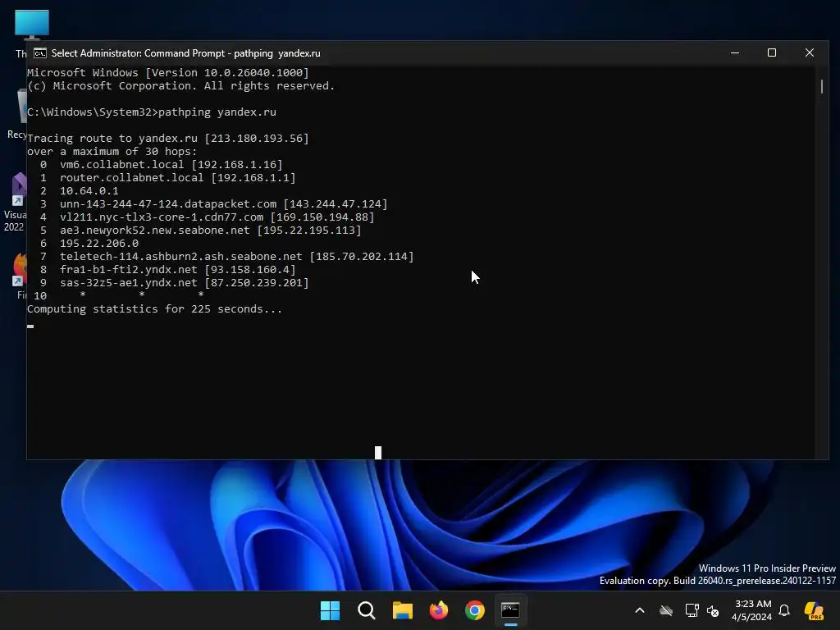Show hidden system tray icons
Screen dimensions: 840x630
click(640, 610)
